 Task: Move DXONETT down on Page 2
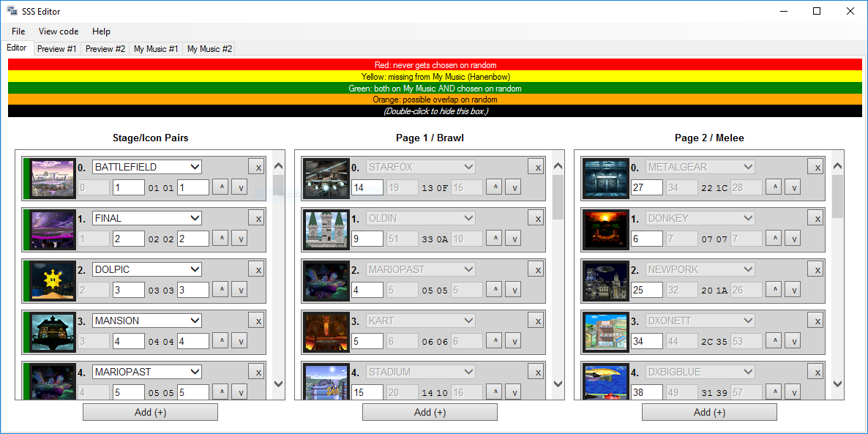tap(793, 342)
